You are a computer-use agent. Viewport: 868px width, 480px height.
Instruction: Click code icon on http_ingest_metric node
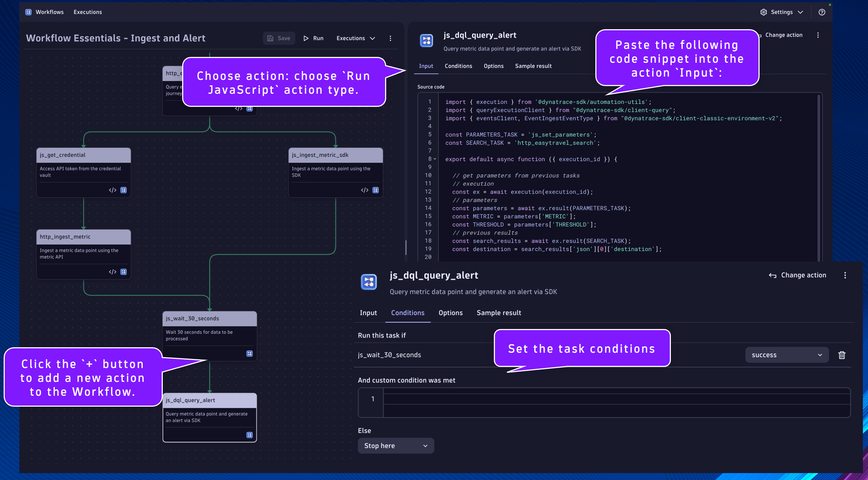112,272
